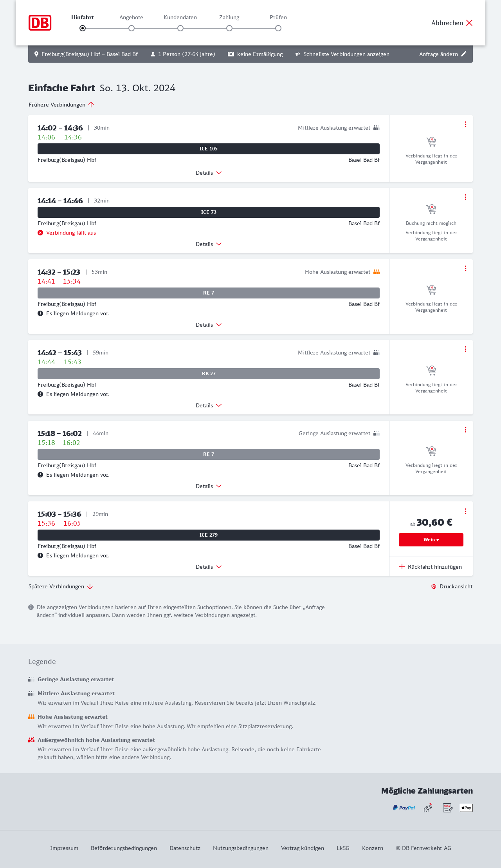Open three-dot menu for RB 27 connection
Screen dimensions: 501x868
point(465,349)
